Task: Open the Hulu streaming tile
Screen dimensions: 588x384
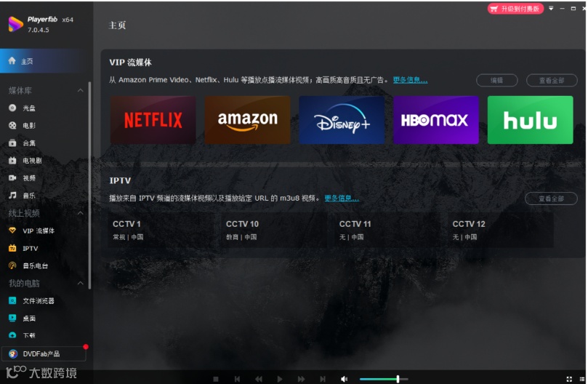Action: tap(531, 120)
